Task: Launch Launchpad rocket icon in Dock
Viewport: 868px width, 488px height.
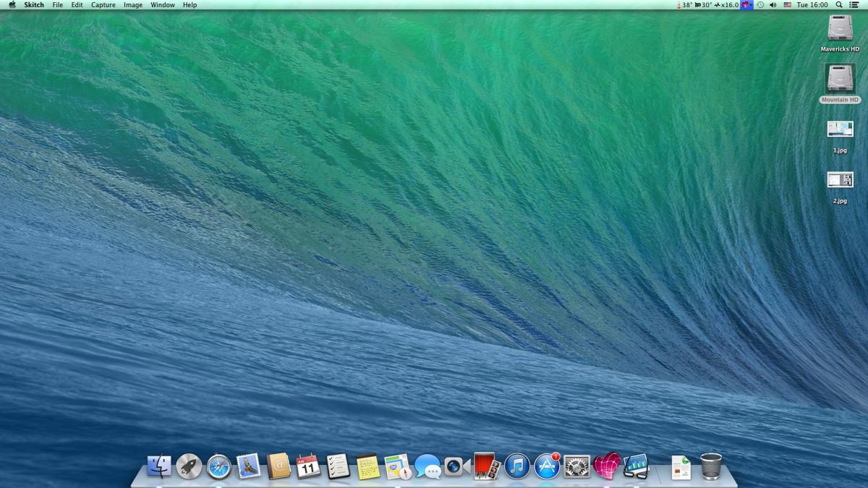Action: click(189, 466)
